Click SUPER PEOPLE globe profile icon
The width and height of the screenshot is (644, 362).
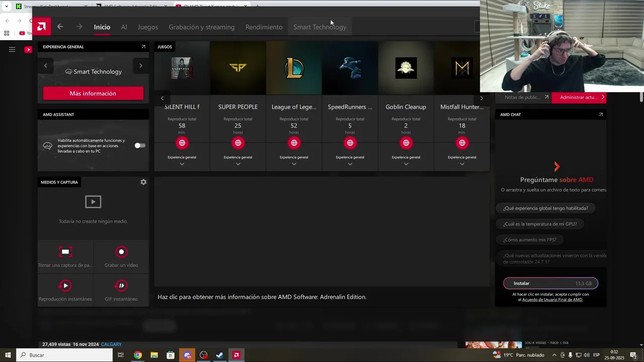coord(238,143)
